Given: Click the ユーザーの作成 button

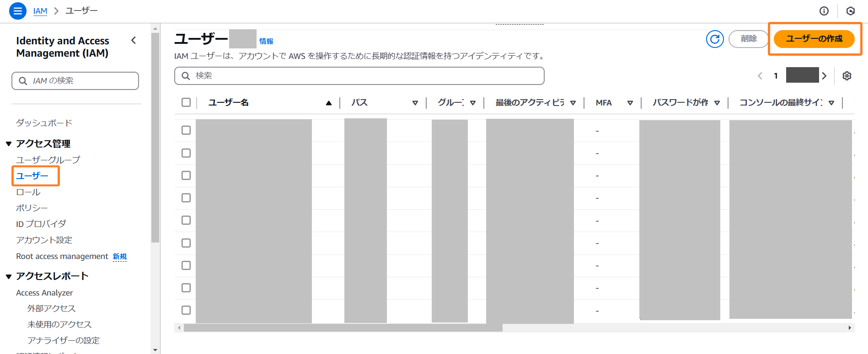Looking at the screenshot, I should [x=814, y=39].
